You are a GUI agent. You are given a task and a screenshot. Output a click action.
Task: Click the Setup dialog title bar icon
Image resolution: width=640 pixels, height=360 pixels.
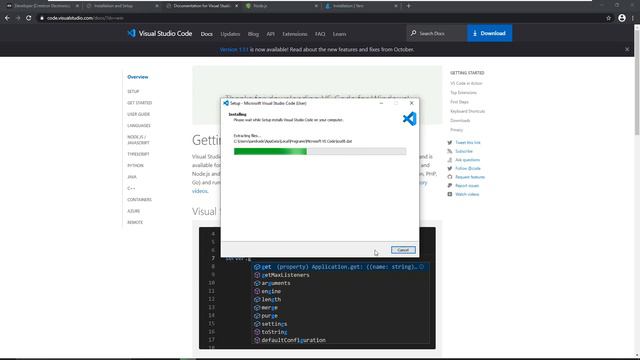click(x=226, y=103)
